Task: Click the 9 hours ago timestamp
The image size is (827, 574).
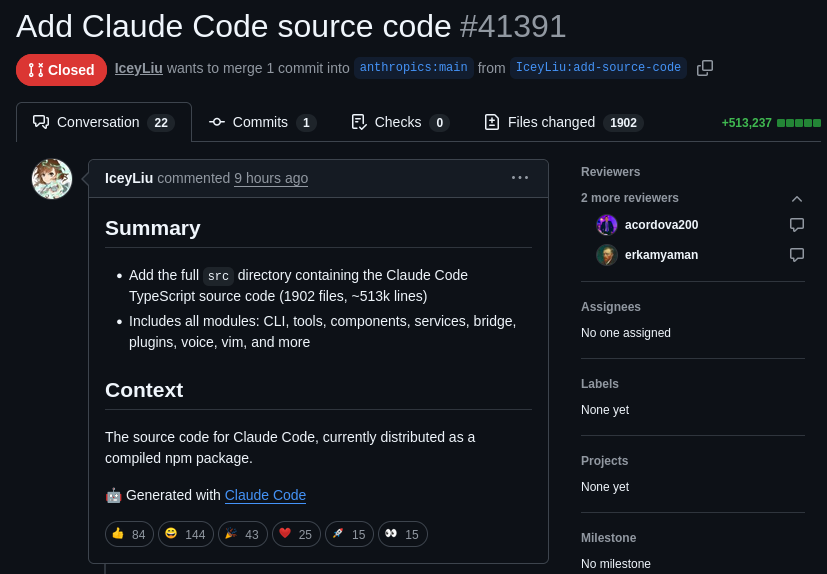Action: 271,178
